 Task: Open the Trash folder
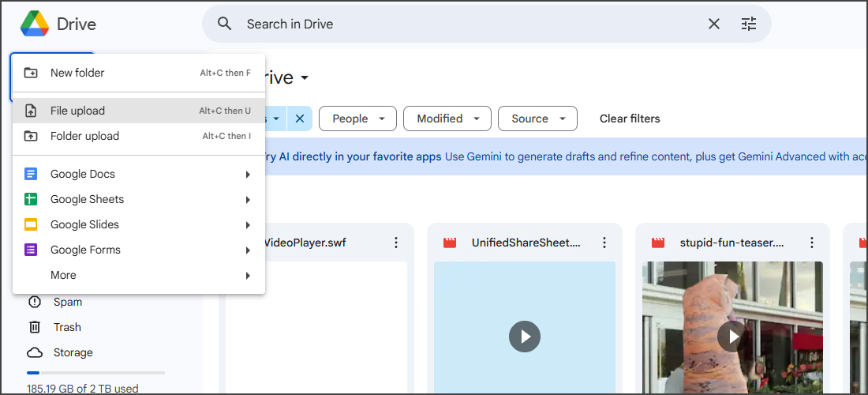click(x=67, y=327)
